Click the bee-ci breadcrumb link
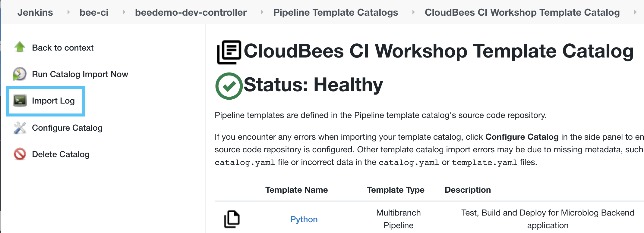644x233 pixels. 94,12
